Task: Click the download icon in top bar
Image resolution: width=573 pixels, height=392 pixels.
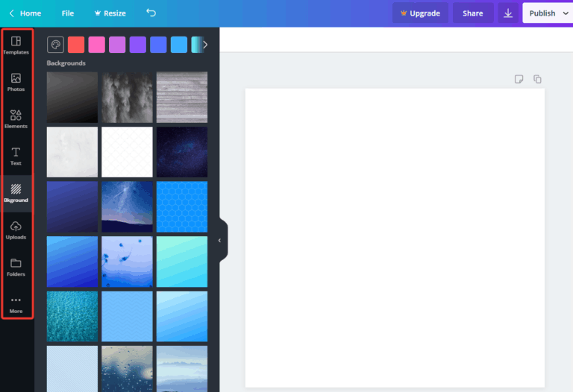Action: [508, 13]
